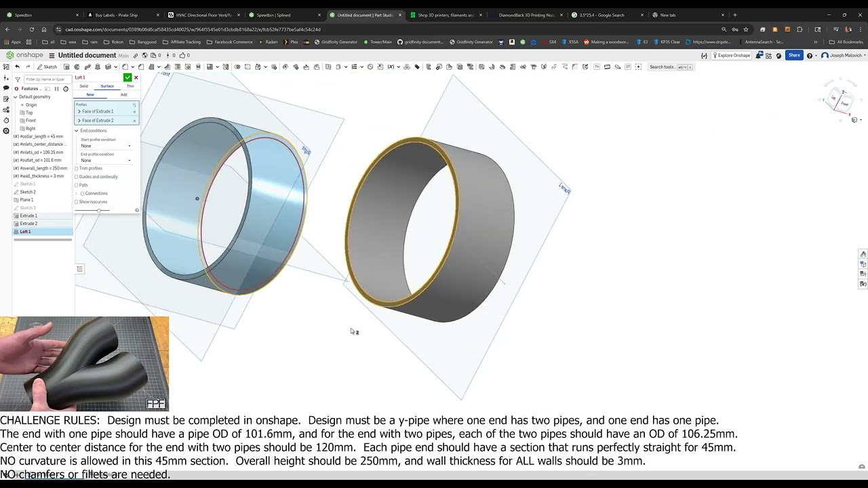Click the Explore Onshape button
Screen dimensions: 868x488
tap(732, 56)
